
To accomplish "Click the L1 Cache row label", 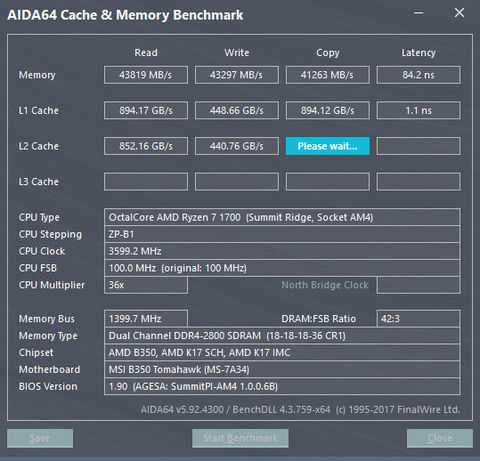I will pos(39,110).
